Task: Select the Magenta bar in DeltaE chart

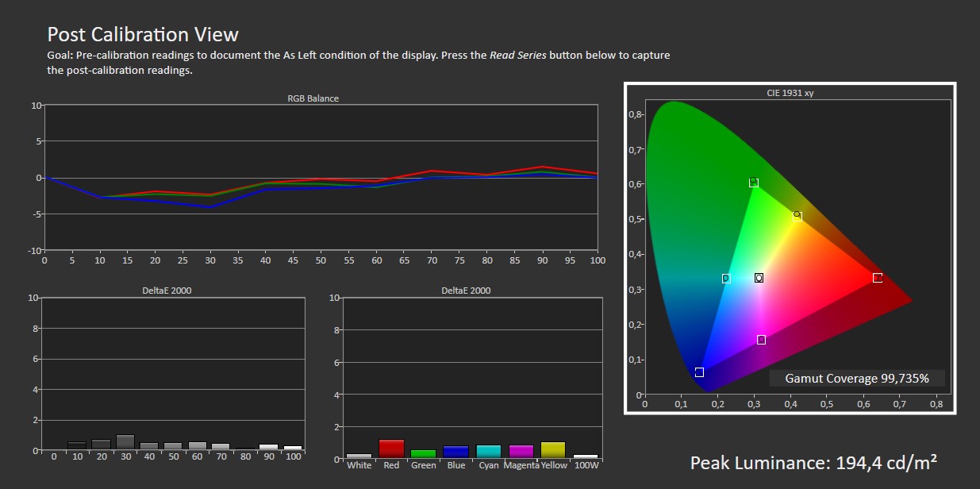Action: point(521,452)
